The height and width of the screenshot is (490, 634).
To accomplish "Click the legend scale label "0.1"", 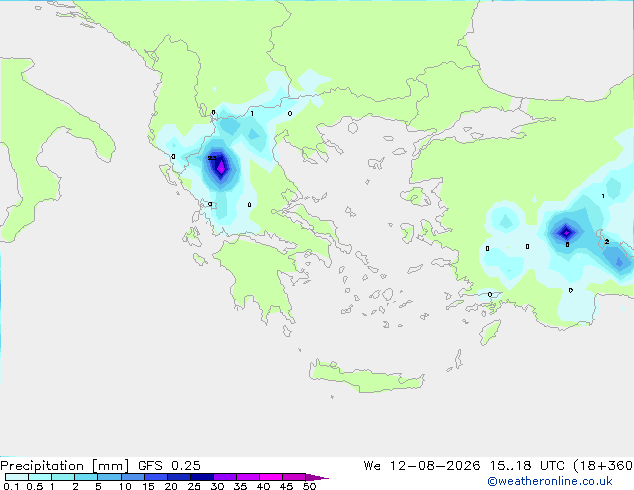I will click(11, 486).
